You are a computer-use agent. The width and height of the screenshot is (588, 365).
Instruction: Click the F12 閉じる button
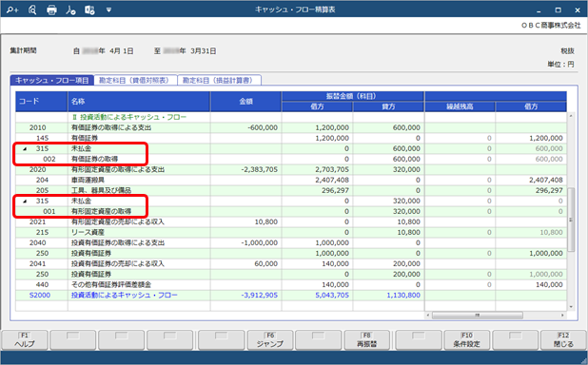[x=563, y=339]
